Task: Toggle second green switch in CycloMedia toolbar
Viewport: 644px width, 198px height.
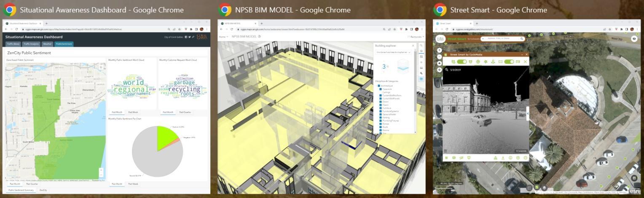Action: click(509, 62)
